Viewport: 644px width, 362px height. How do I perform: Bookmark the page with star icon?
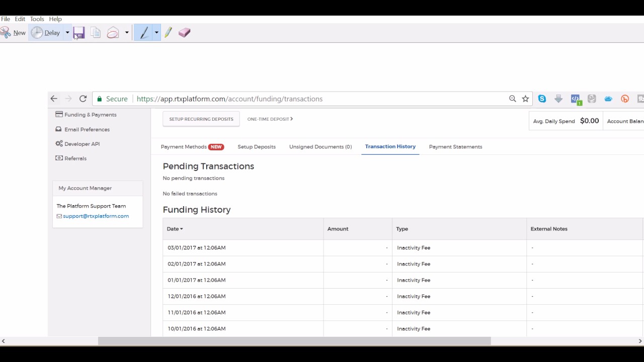(525, 99)
